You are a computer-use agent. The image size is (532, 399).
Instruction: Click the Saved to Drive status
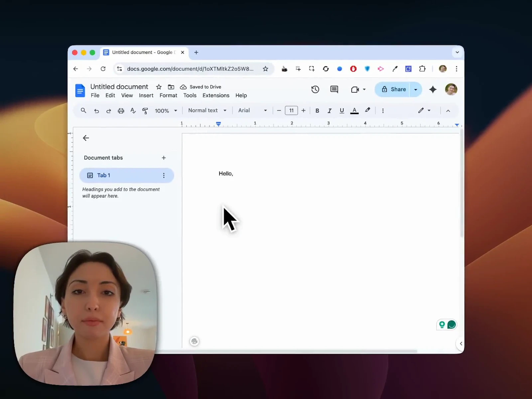(x=201, y=87)
